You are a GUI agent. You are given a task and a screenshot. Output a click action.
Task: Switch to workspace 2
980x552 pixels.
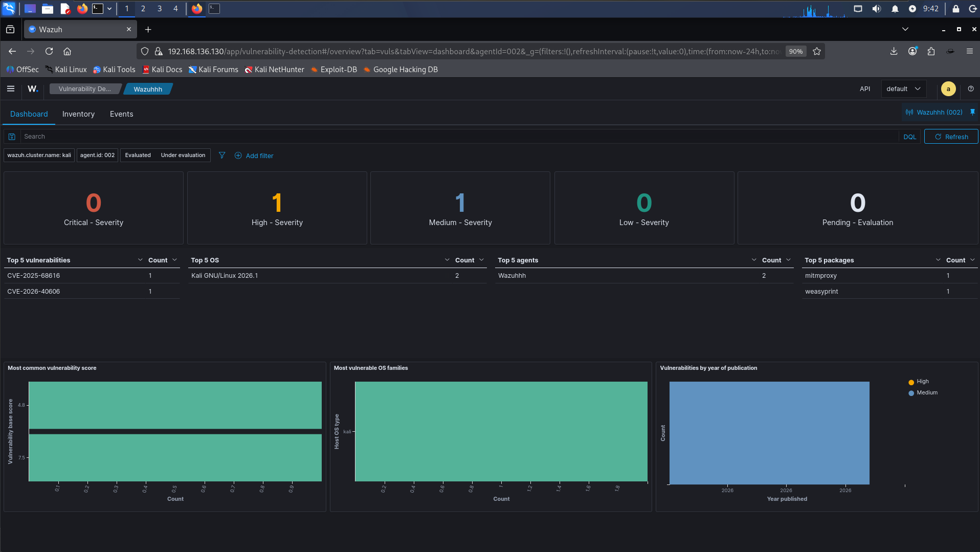[143, 9]
